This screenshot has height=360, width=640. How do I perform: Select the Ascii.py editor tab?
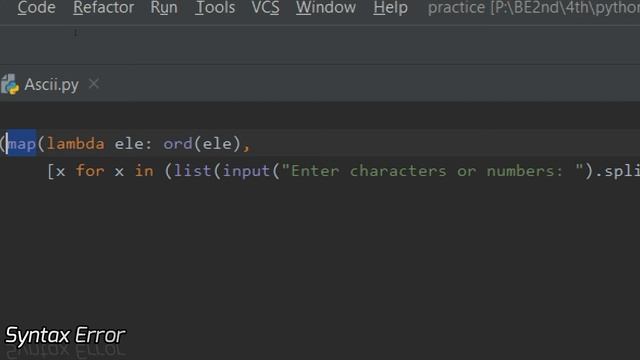point(51,84)
